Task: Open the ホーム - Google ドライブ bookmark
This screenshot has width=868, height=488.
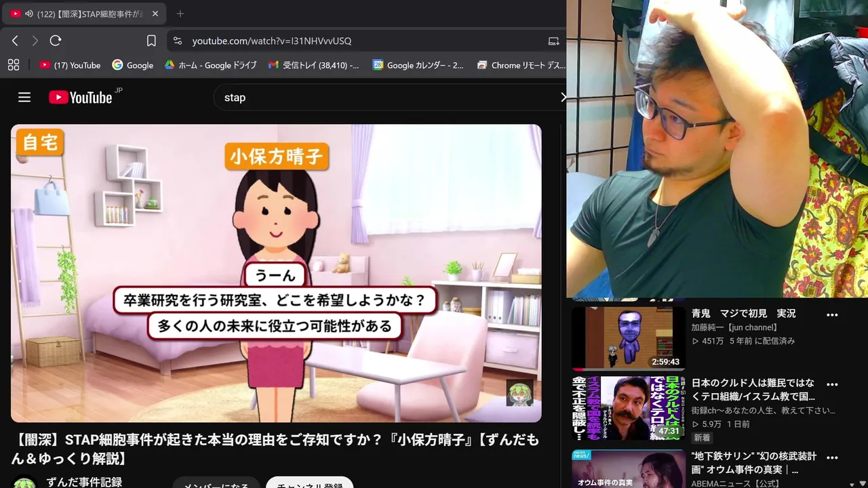Action: point(211,65)
